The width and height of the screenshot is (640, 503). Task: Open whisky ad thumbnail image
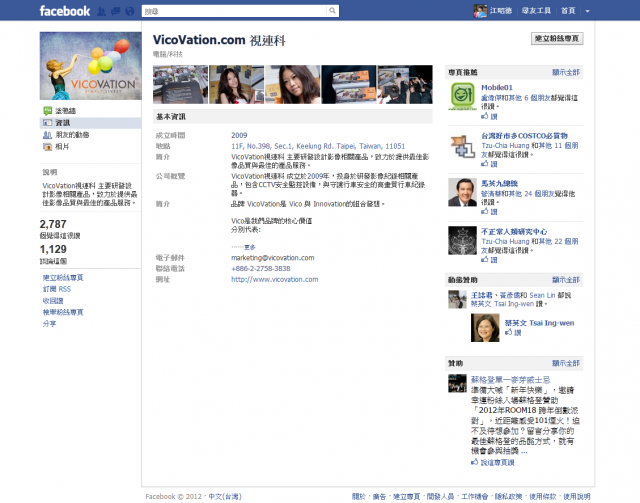(x=457, y=383)
